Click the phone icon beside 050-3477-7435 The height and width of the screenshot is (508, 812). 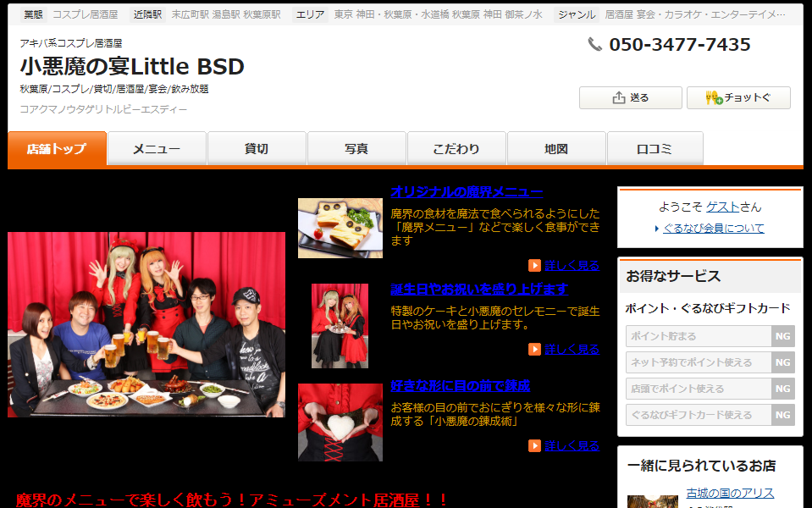point(595,45)
